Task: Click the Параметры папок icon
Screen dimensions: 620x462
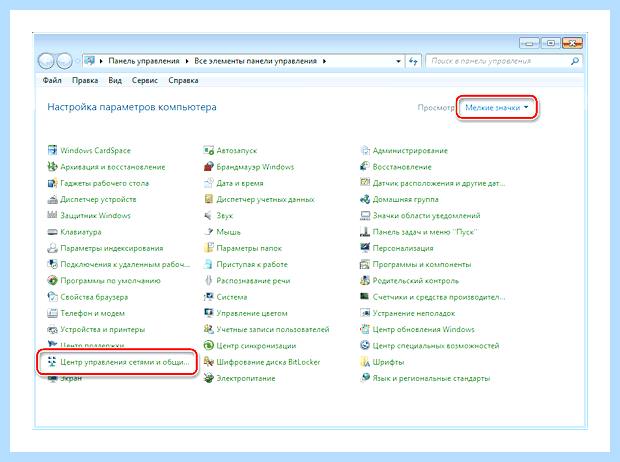Action: (208, 248)
